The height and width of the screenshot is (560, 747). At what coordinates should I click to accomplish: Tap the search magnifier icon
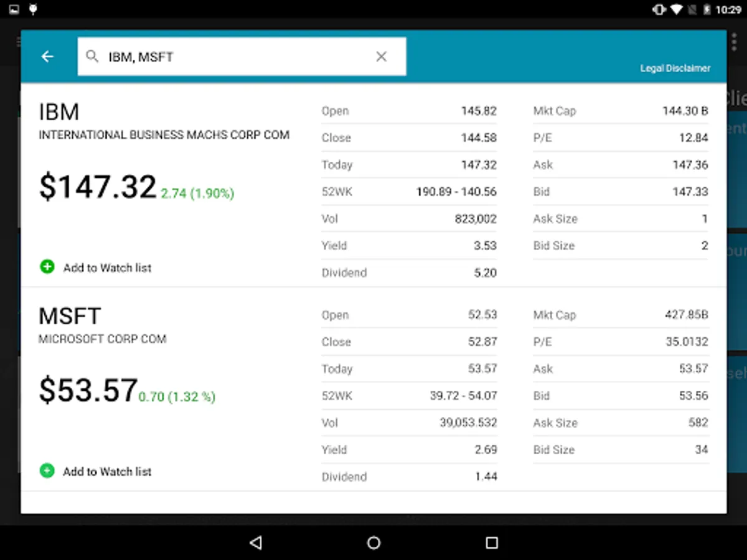[92, 57]
